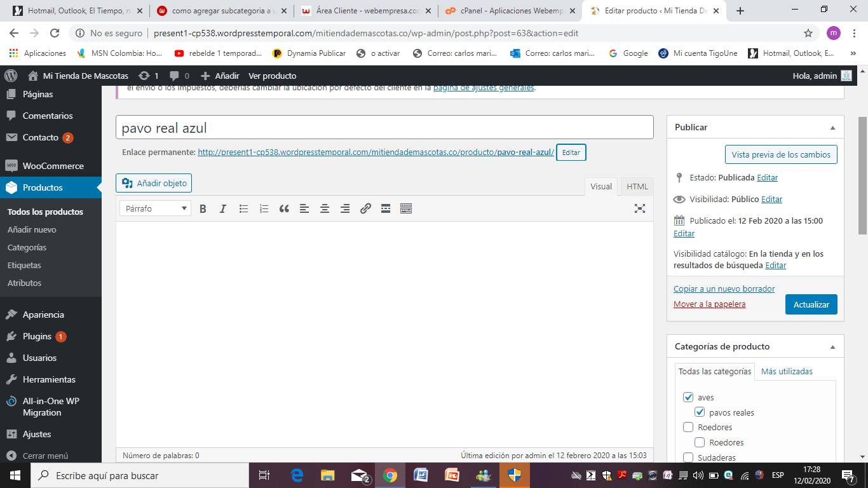Open Windows Start menu
This screenshot has height=488, width=868.
pos(15,475)
